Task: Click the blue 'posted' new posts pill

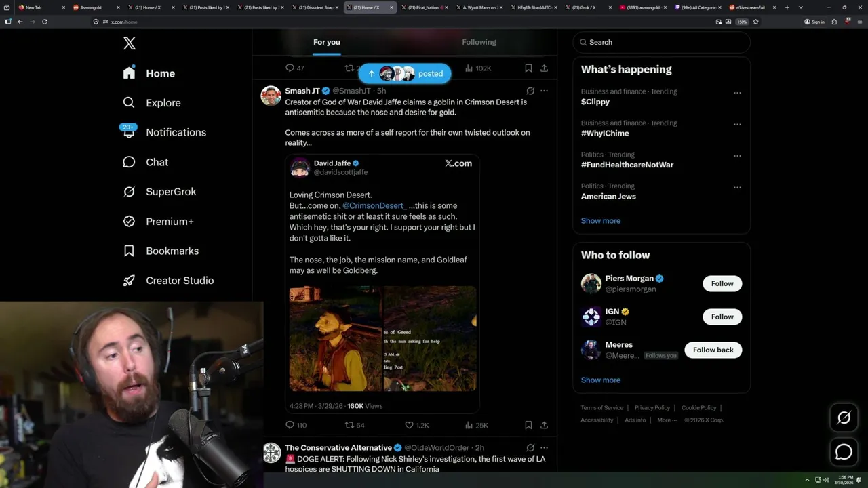Action: click(405, 74)
